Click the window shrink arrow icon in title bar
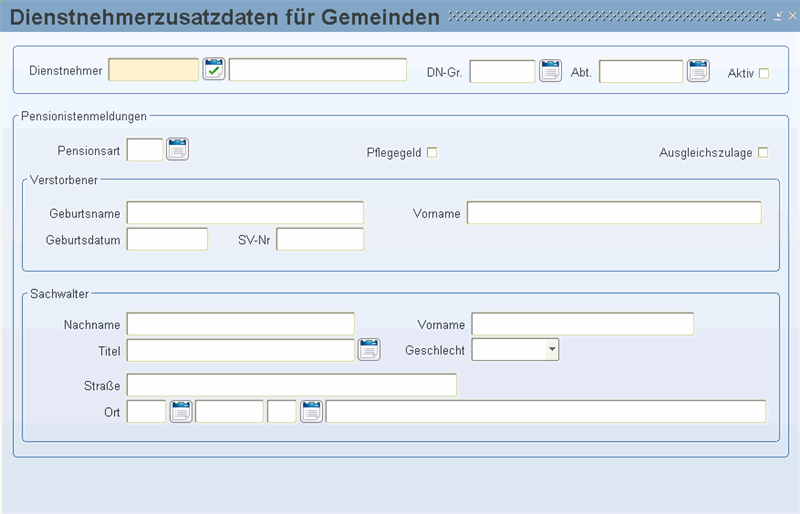800x514 pixels. [778, 16]
